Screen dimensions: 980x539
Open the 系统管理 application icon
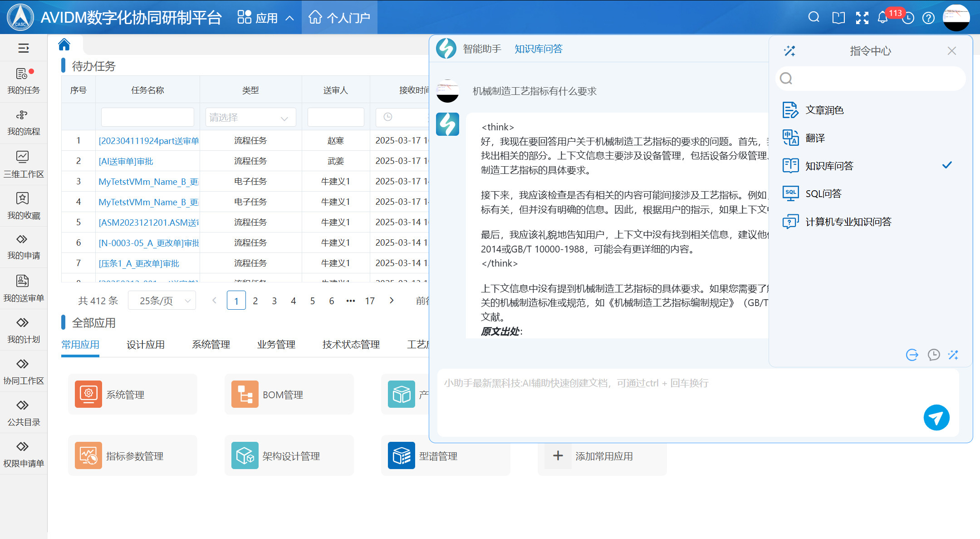88,394
